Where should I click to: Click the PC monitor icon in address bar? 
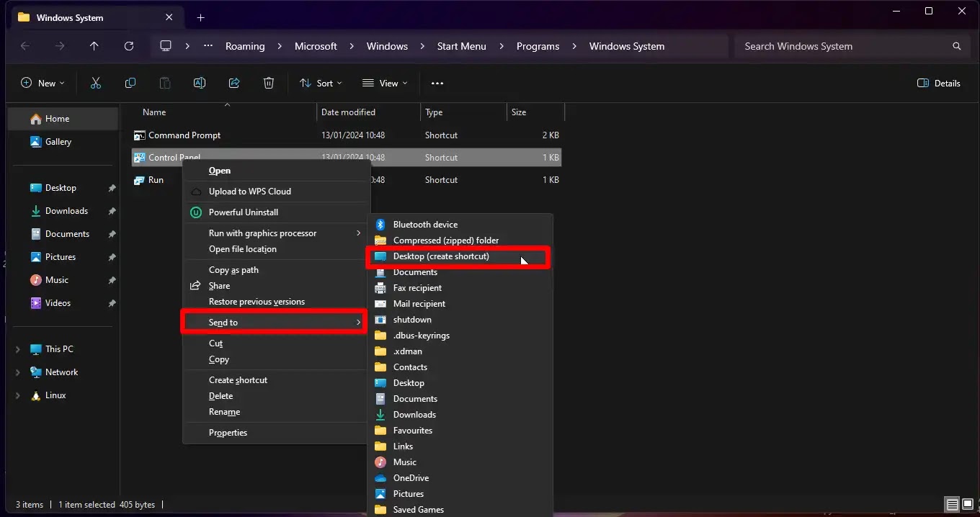point(166,46)
